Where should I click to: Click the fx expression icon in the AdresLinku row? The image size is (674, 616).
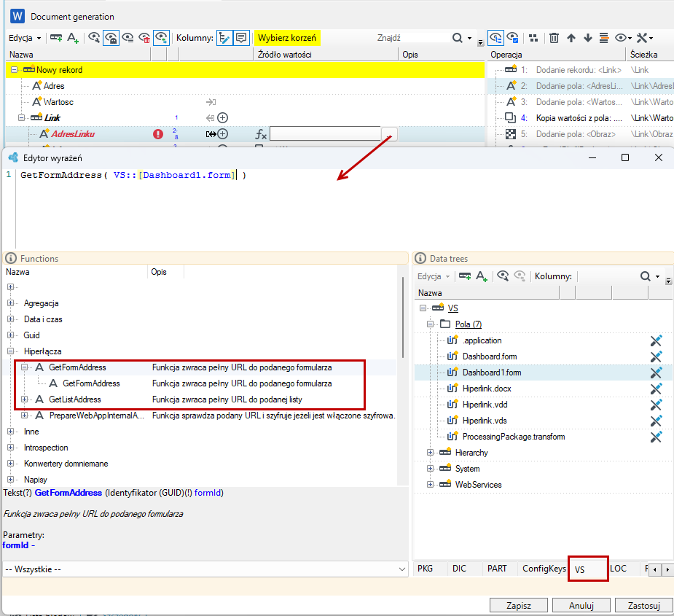tap(261, 134)
